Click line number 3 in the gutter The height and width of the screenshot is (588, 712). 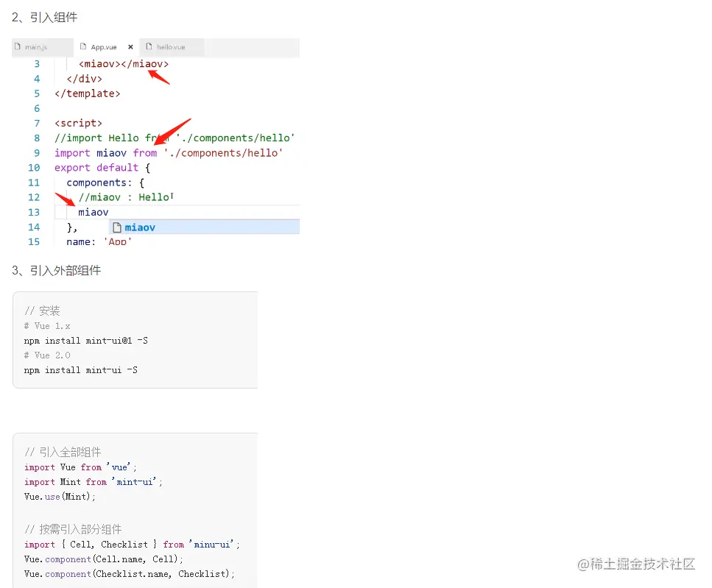pyautogui.click(x=37, y=64)
